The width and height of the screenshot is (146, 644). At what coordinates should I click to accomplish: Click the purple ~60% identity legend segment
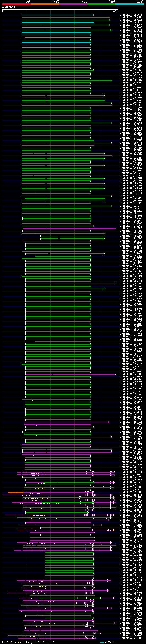pyautogui.click(x=73, y=4)
